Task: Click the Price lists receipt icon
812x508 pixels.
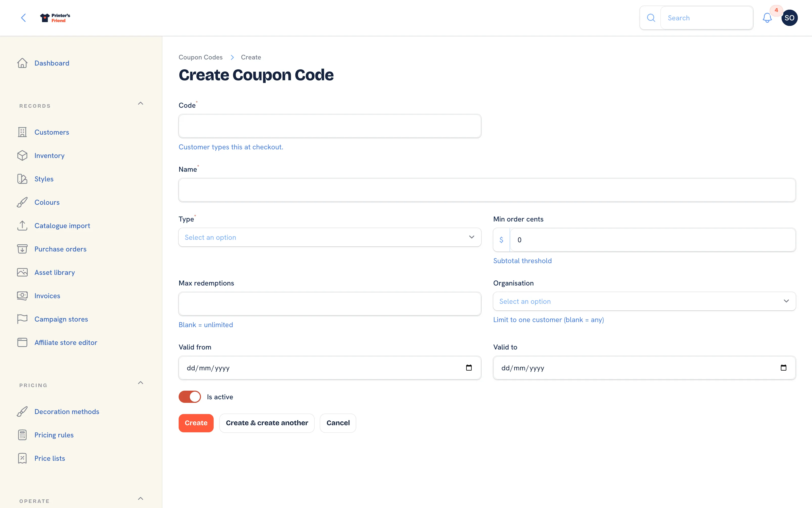Action: (x=22, y=458)
